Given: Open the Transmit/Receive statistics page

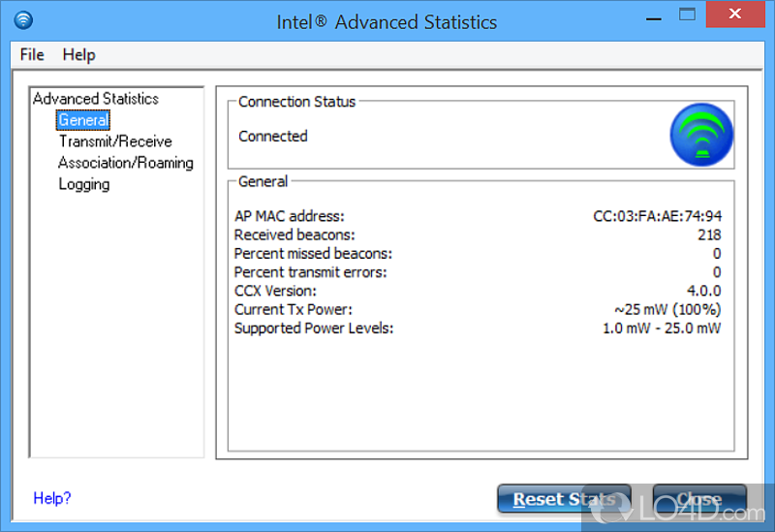Looking at the screenshot, I should 114,141.
